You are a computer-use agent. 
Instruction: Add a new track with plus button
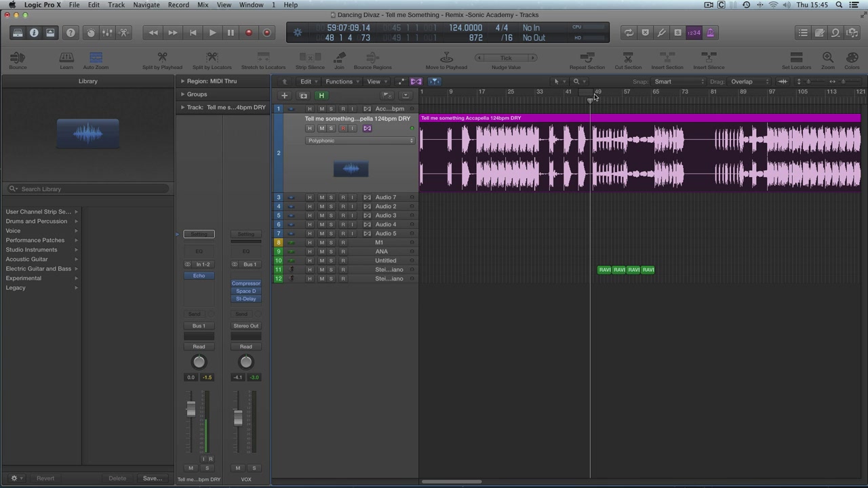(x=285, y=96)
